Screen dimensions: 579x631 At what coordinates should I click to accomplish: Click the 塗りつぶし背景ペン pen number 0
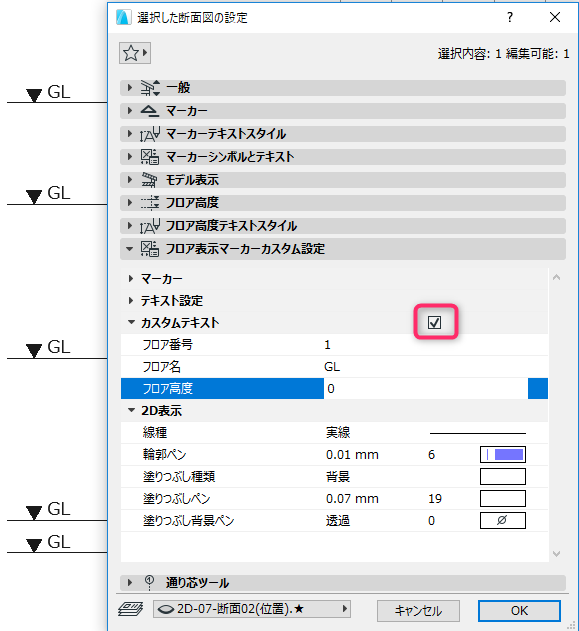tap(431, 520)
